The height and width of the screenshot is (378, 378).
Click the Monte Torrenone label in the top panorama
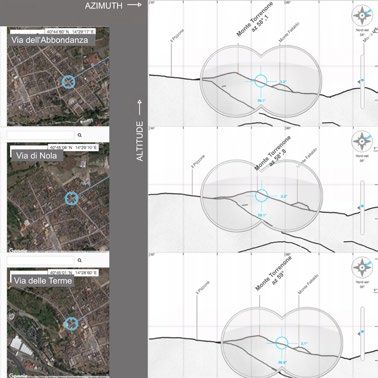click(x=255, y=19)
